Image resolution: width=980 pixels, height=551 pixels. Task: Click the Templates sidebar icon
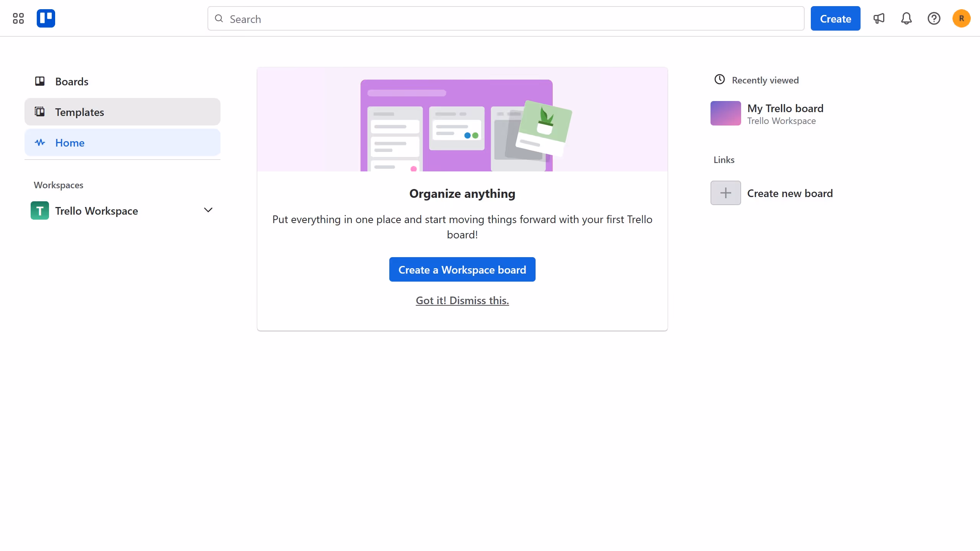(40, 112)
